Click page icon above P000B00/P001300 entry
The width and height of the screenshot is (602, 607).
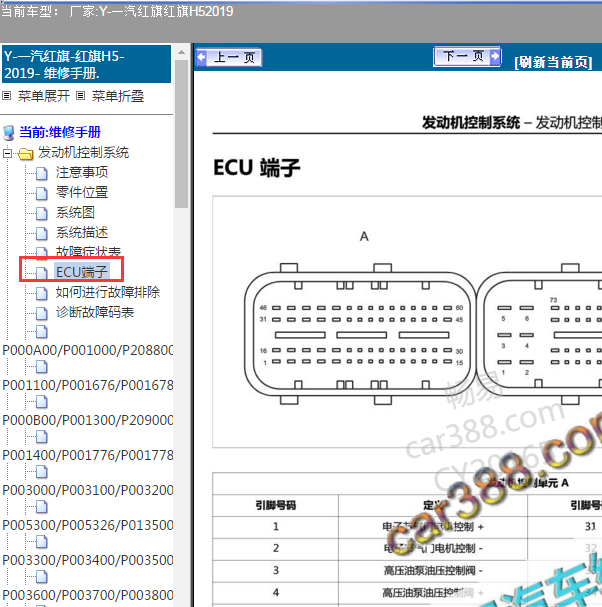[x=42, y=402]
